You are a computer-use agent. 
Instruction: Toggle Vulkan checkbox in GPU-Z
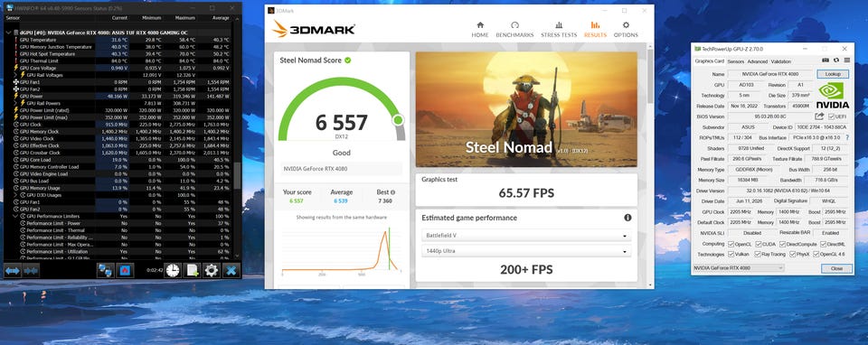pos(731,255)
